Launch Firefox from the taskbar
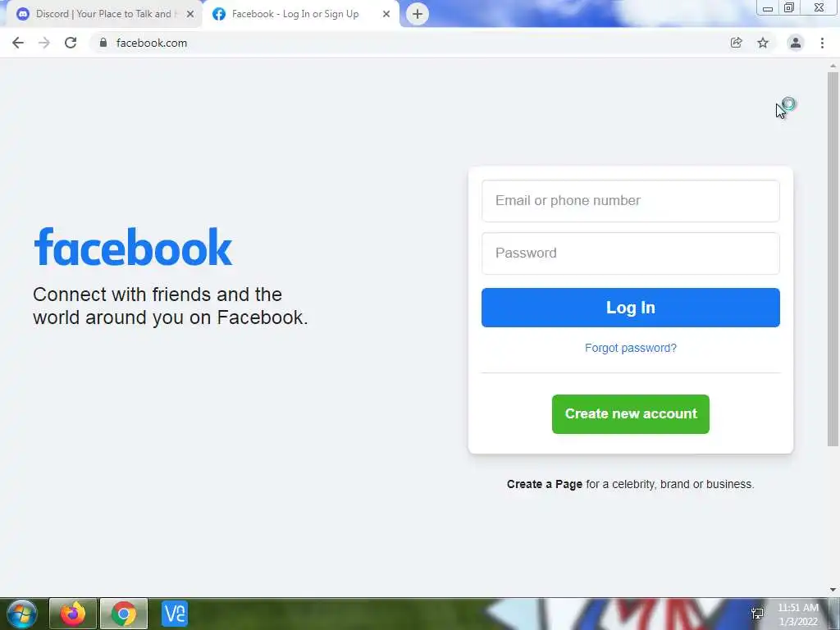Screen dimensions: 840x630 [x=73, y=614]
